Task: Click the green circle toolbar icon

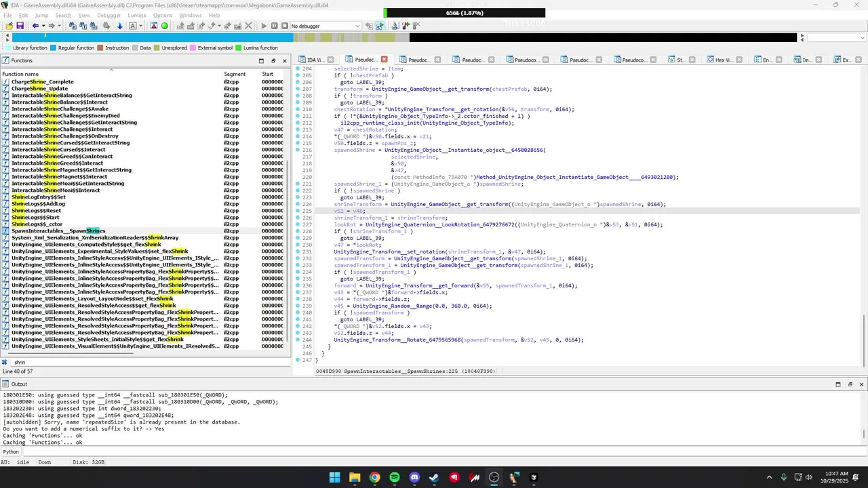Action: pos(164,26)
